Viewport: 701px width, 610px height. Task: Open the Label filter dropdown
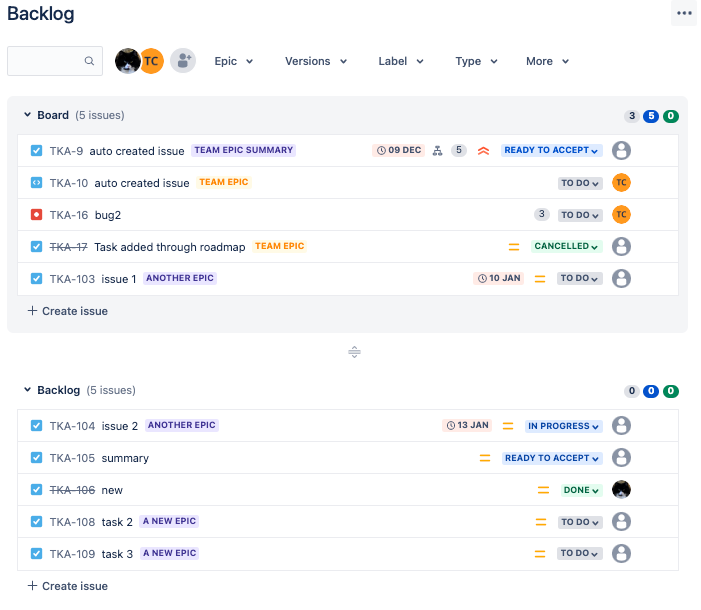coord(401,61)
